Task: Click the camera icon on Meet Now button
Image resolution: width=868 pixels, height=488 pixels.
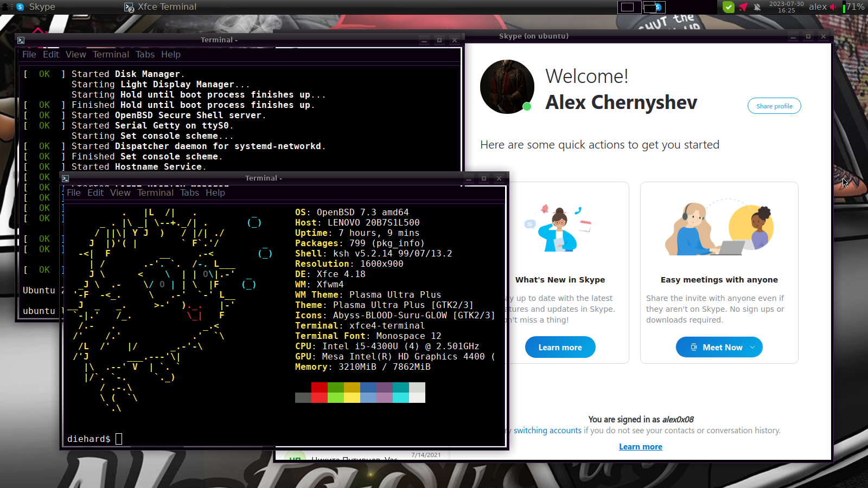Action: pyautogui.click(x=694, y=348)
